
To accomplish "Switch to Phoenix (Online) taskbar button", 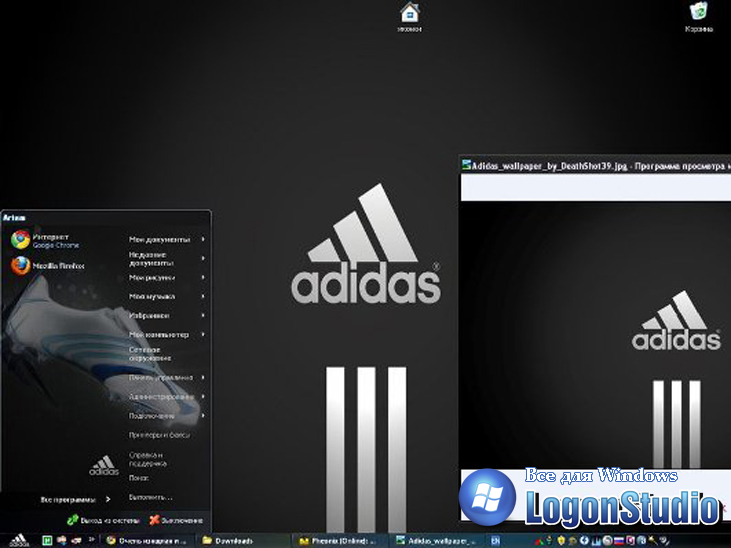I will (339, 541).
